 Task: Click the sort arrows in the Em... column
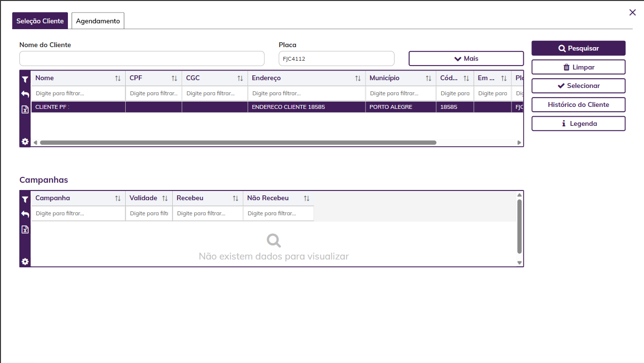[x=504, y=78]
